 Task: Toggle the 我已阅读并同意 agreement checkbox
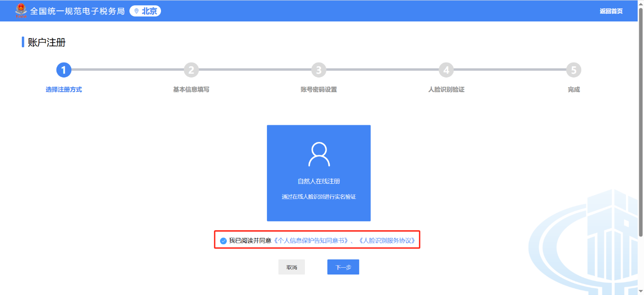click(223, 241)
